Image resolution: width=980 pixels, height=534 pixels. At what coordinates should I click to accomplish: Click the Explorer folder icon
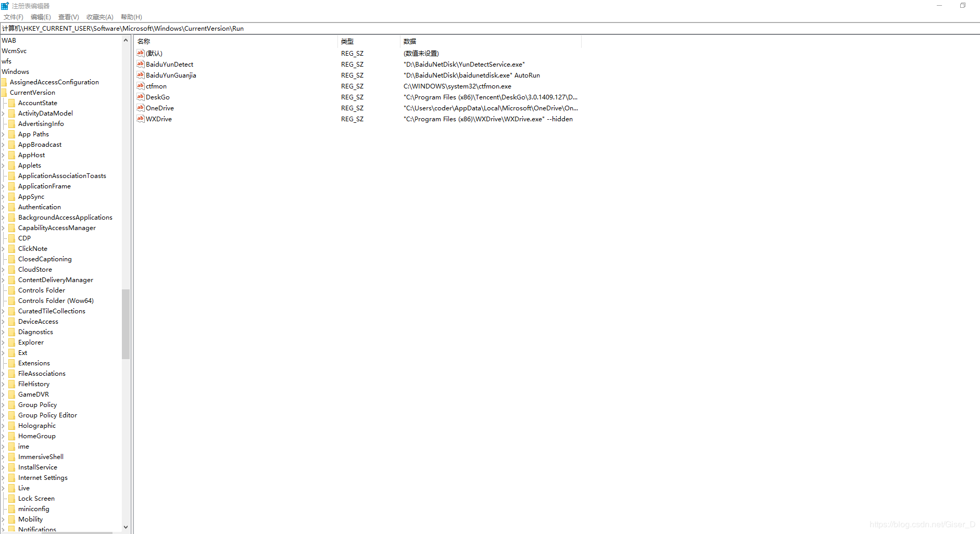[x=12, y=342]
